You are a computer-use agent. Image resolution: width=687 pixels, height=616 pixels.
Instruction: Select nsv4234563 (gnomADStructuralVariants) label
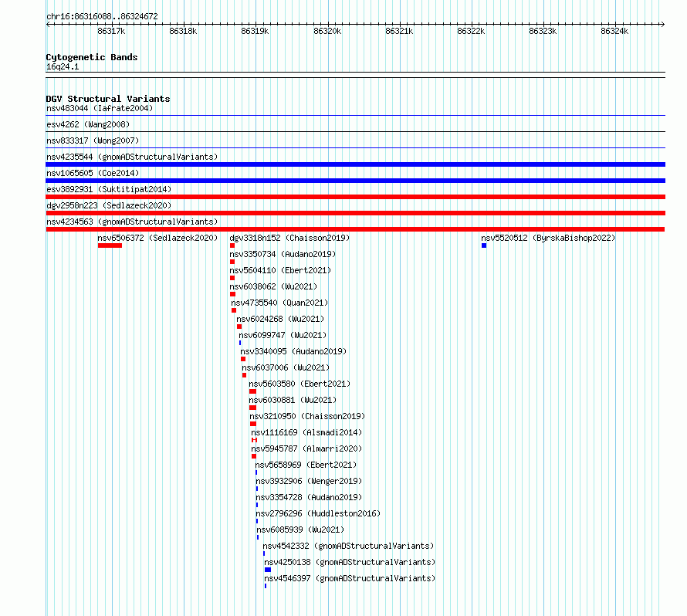point(132,222)
